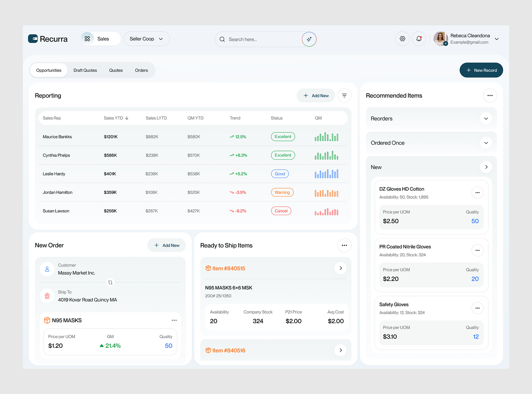Viewport: 532px width, 394px height.
Task: Open the Seller Coop dropdown
Action: [x=146, y=39]
